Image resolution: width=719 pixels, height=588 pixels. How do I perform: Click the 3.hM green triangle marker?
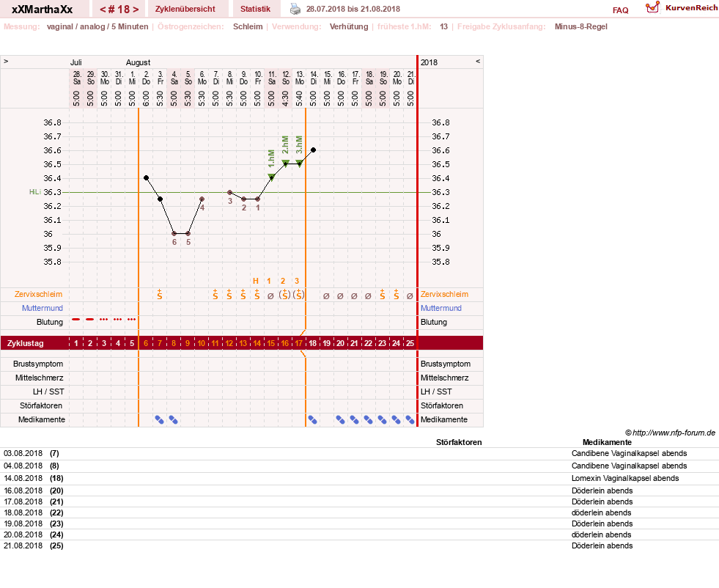tap(300, 163)
